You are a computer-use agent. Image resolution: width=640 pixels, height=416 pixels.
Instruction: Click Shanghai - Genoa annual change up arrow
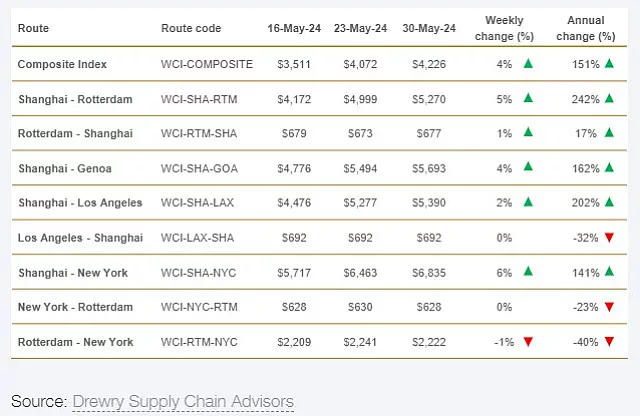click(x=608, y=168)
